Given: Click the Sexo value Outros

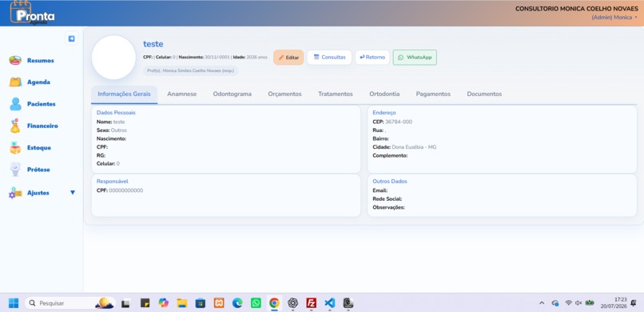Looking at the screenshot, I should click(119, 130).
